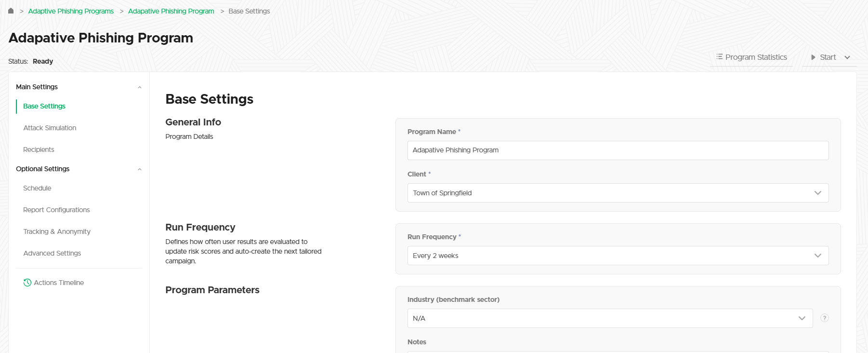Click the Actions Timeline clock icon
The height and width of the screenshot is (353, 868).
[27, 283]
